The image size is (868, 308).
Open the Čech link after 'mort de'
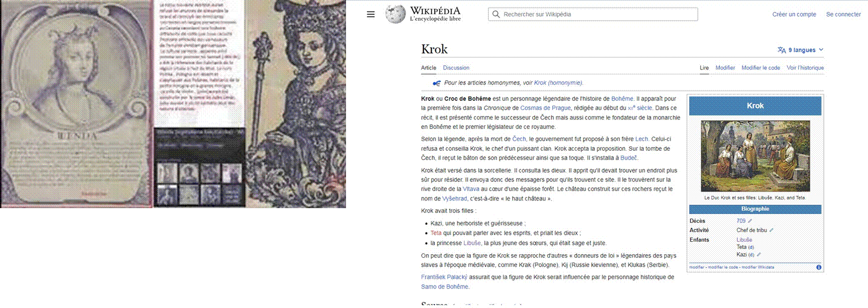(519, 139)
